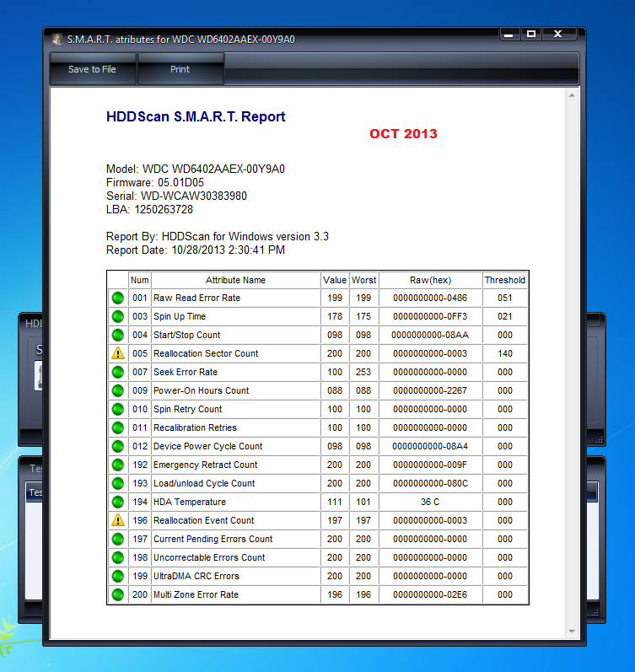Click the scrollbar up arrow in report
635x672 pixels.
click(x=572, y=95)
